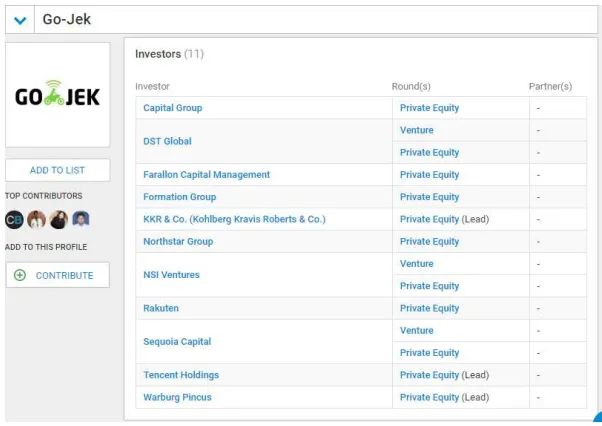Open the CB contributor avatar
Image resolution: width=602 pixels, height=426 pixels.
point(14,220)
